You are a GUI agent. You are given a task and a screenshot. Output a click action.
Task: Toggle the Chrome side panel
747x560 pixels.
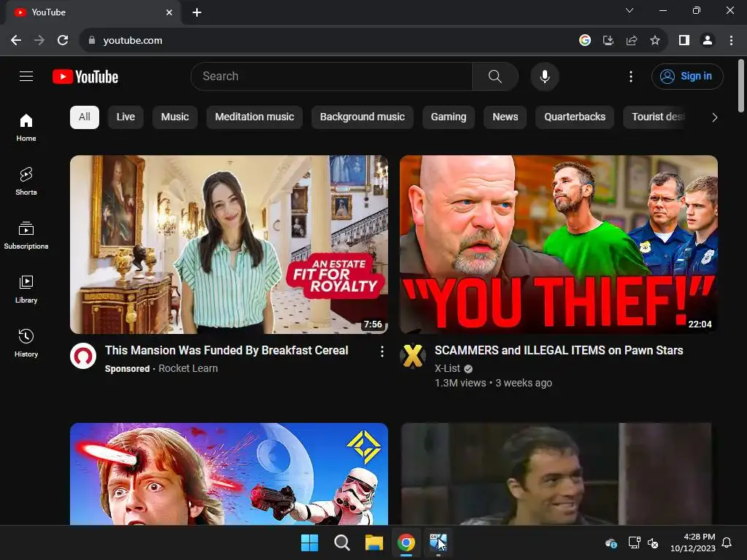pos(684,41)
